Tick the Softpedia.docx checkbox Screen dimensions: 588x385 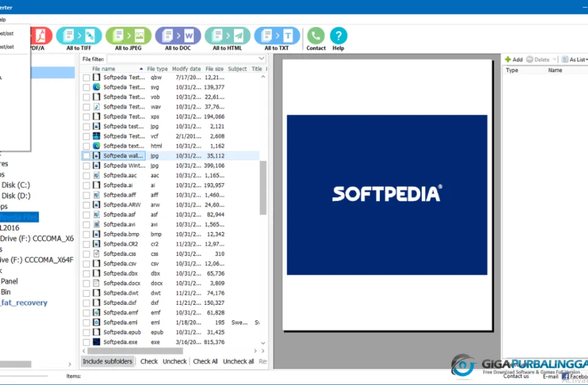[86, 283]
